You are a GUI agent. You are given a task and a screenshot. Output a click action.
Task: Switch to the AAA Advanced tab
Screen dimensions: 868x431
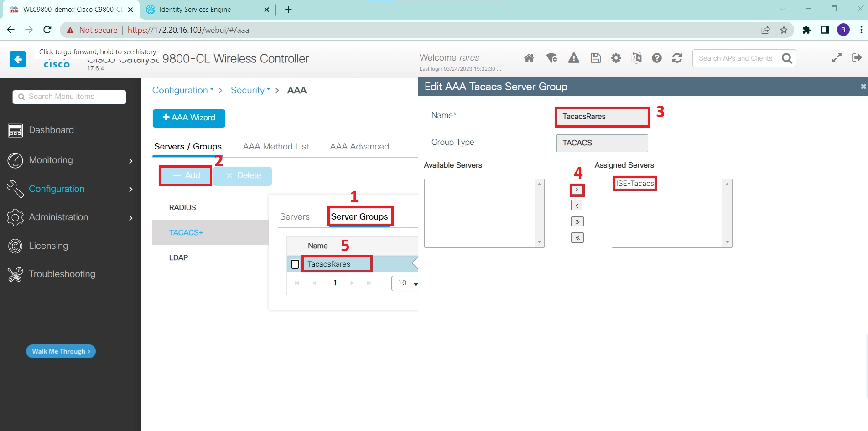(x=359, y=147)
